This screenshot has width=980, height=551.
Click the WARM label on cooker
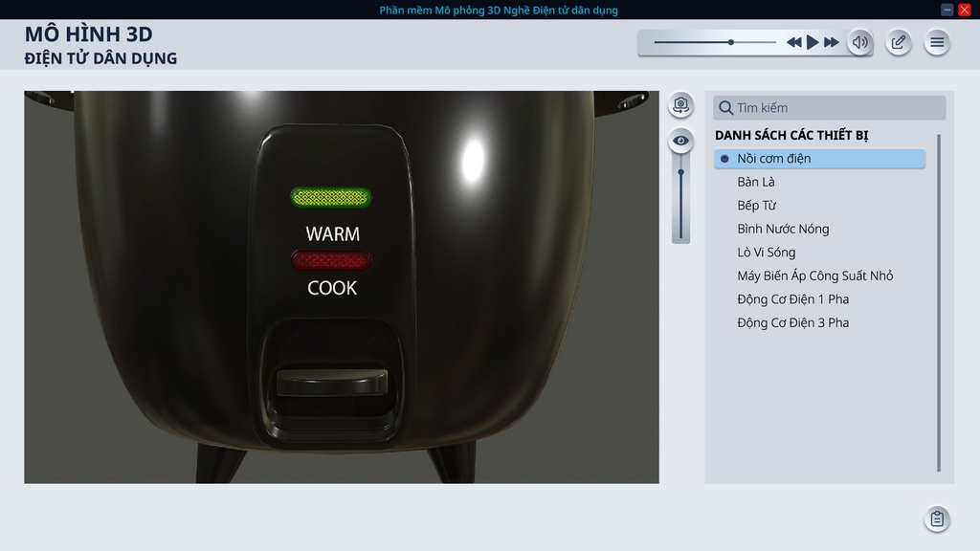click(x=332, y=234)
